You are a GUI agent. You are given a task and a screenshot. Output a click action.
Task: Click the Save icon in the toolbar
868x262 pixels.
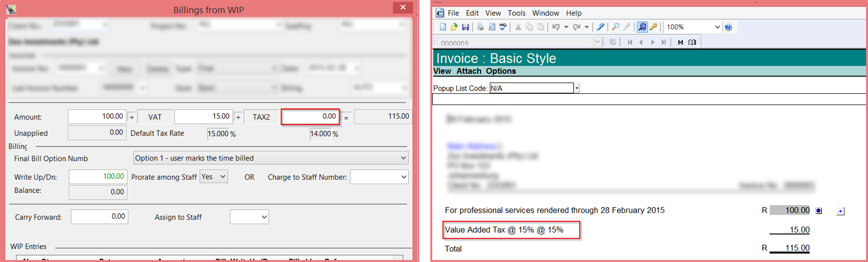465,27
